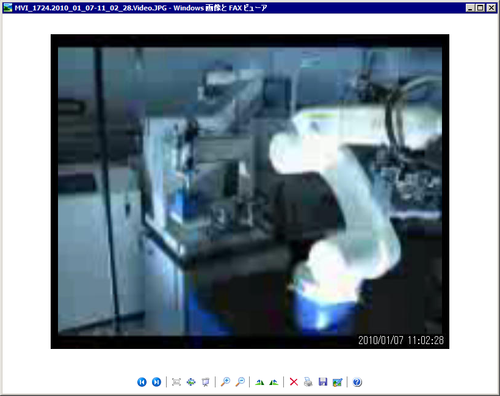Zoom in with the plus magnifier
500x396 pixels.
[226, 382]
